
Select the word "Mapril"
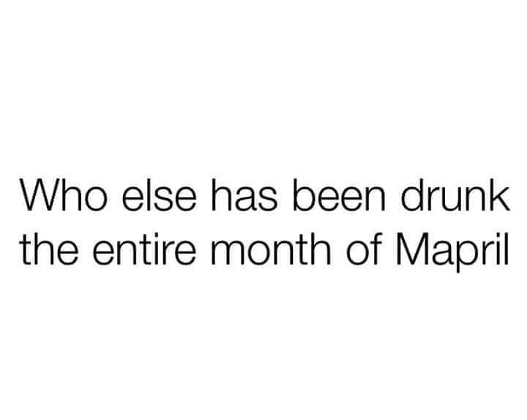click(453, 252)
